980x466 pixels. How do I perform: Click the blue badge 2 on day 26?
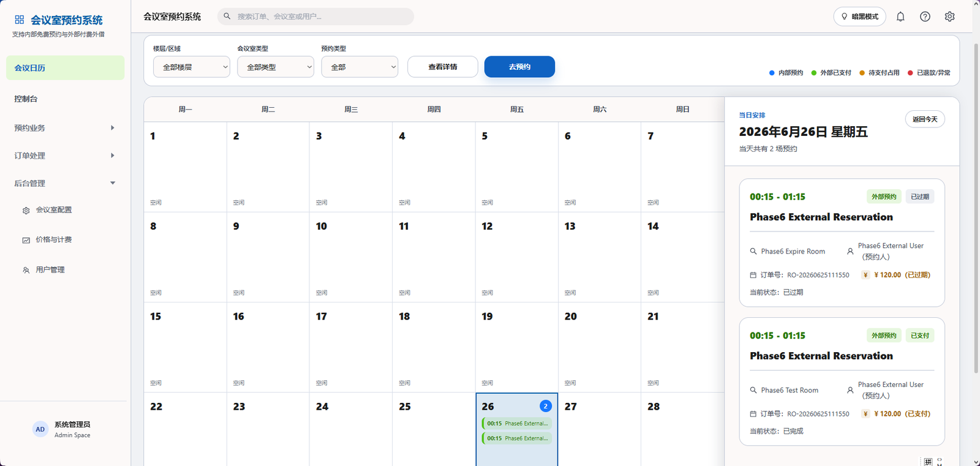(546, 406)
